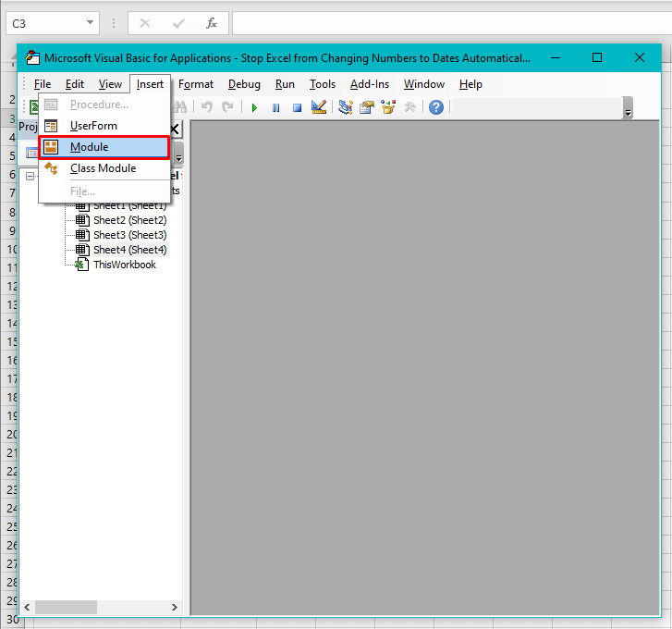Click the Find binoculars icon
This screenshot has height=629, width=672.
[x=180, y=106]
